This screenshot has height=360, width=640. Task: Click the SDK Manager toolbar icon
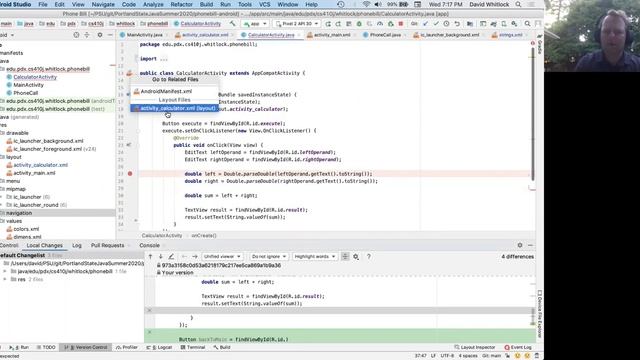click(514, 24)
